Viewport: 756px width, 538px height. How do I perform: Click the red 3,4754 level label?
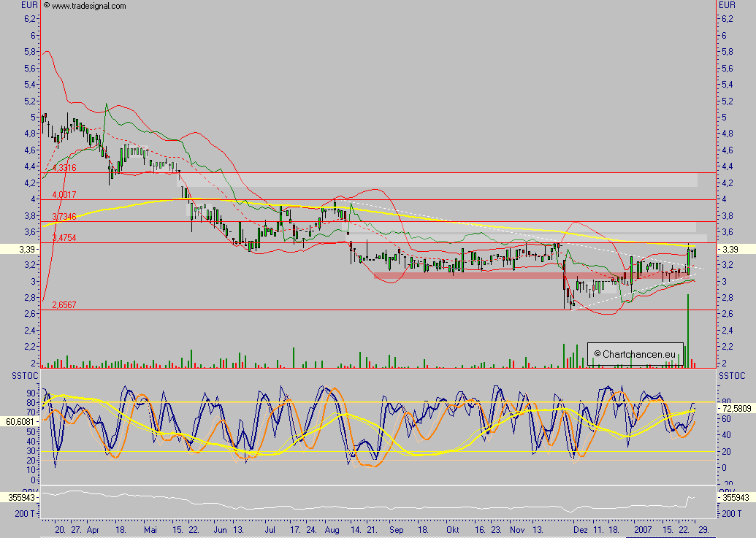[x=64, y=237]
